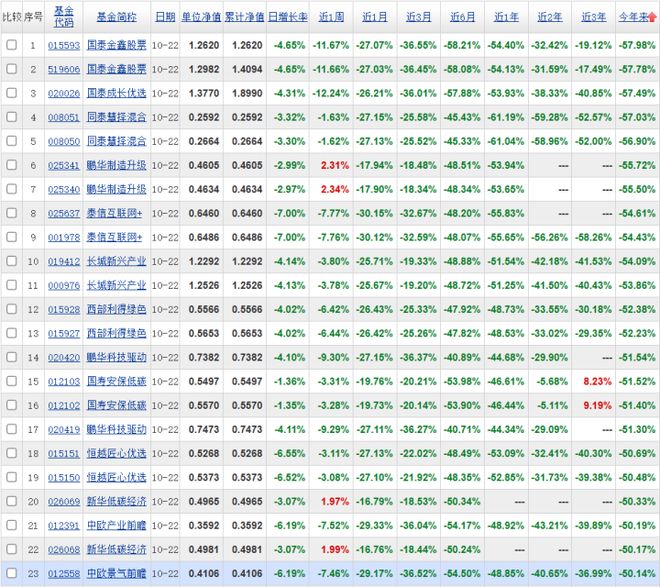This screenshot has height=587, width=660.
Task: Open fund code link 015928
Action: tap(64, 309)
